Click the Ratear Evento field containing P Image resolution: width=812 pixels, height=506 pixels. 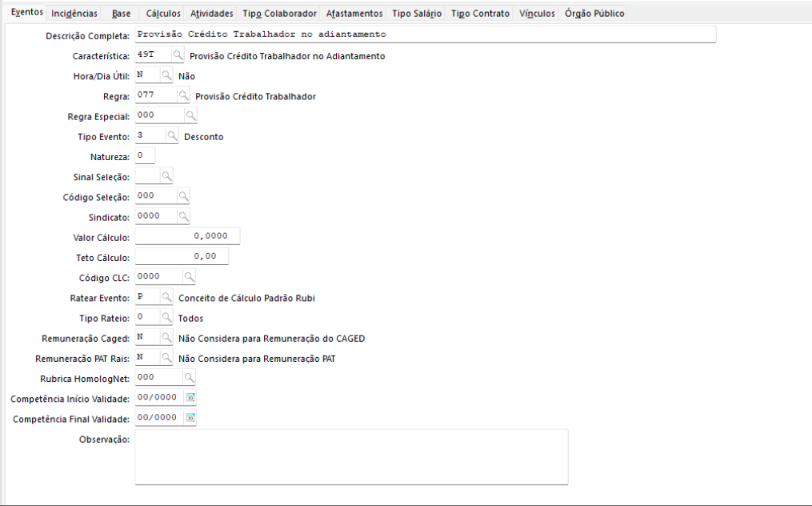[147, 298]
